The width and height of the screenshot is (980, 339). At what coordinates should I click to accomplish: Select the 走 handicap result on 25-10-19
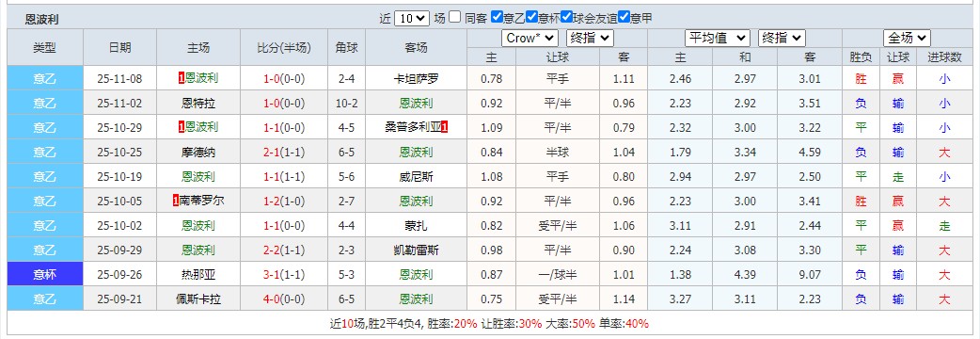pyautogui.click(x=898, y=177)
